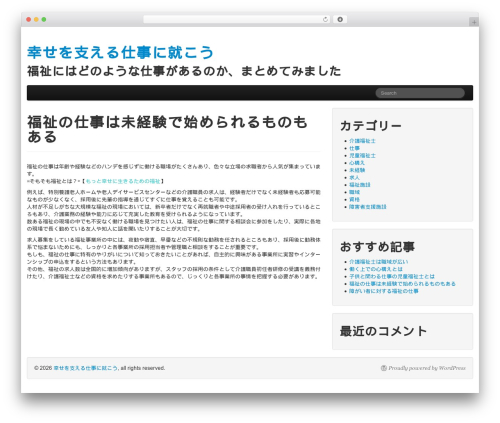Open recommended post 福祉の仕事は未経験で始められるものもある
Image resolution: width=500 pixels, height=423 pixels.
[402, 284]
